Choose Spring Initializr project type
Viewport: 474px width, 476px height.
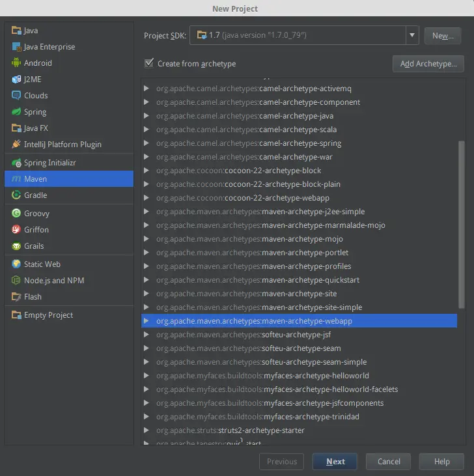(x=69, y=163)
